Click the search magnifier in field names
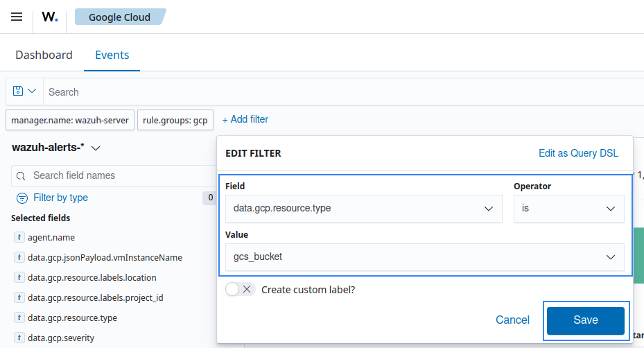Viewport: 644px width, 348px height. (x=21, y=175)
